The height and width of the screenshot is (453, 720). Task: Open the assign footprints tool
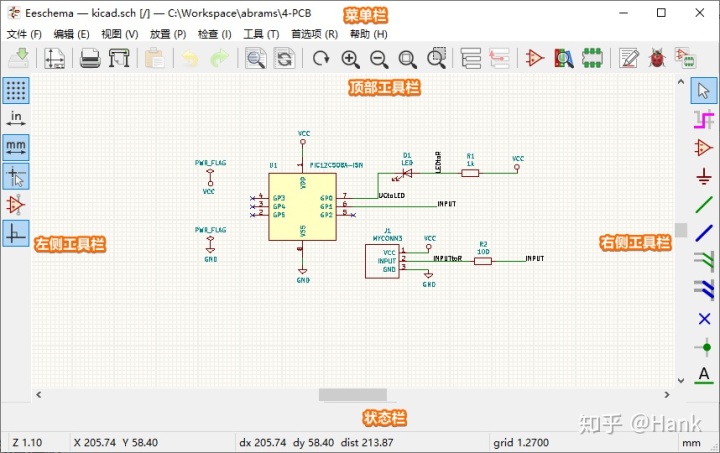[686, 58]
